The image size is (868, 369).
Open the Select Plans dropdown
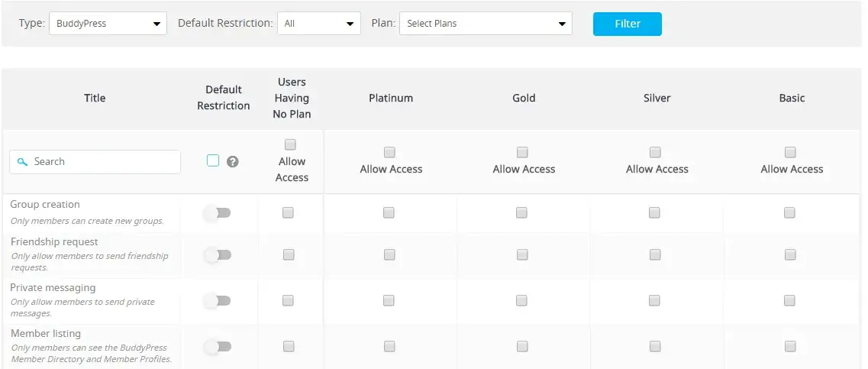(486, 24)
